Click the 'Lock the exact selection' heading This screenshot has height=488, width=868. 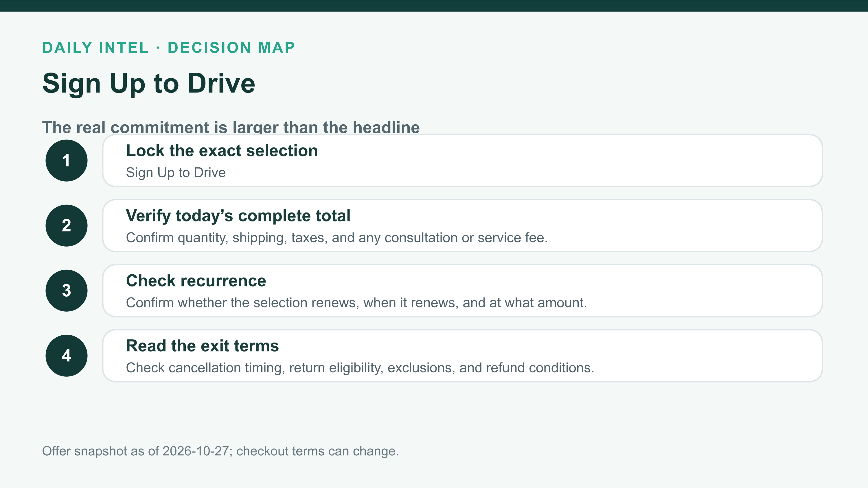point(222,151)
